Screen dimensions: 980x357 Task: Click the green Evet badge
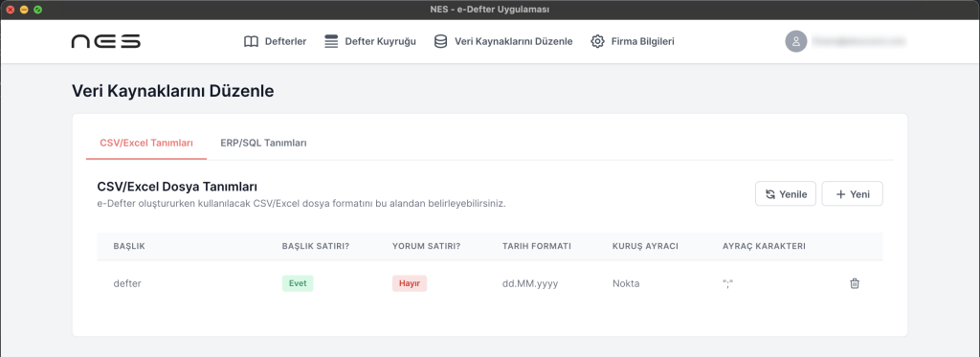coord(298,283)
